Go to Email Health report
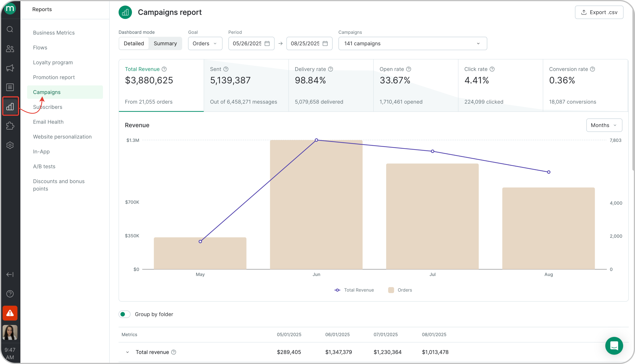The height and width of the screenshot is (364, 635). click(x=48, y=122)
